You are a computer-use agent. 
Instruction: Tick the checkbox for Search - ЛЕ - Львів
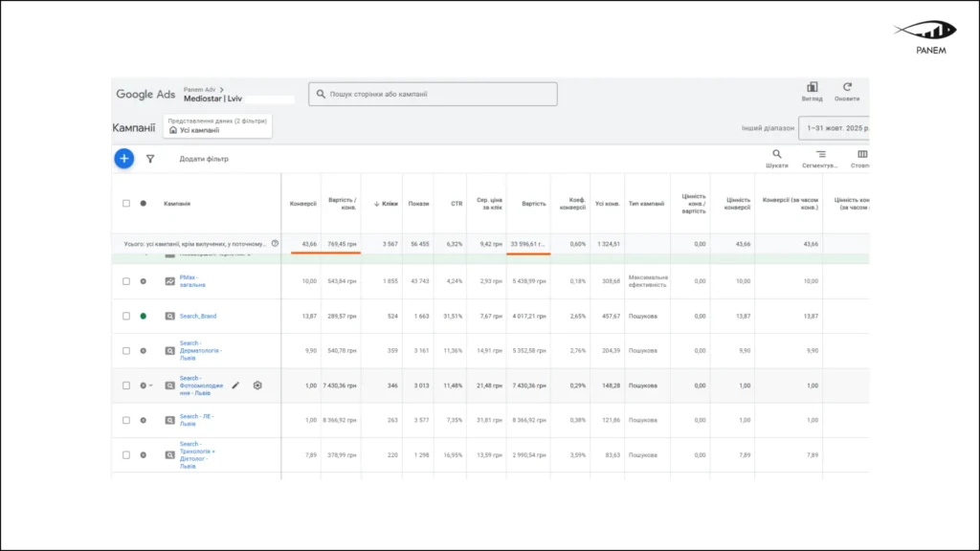click(x=126, y=421)
